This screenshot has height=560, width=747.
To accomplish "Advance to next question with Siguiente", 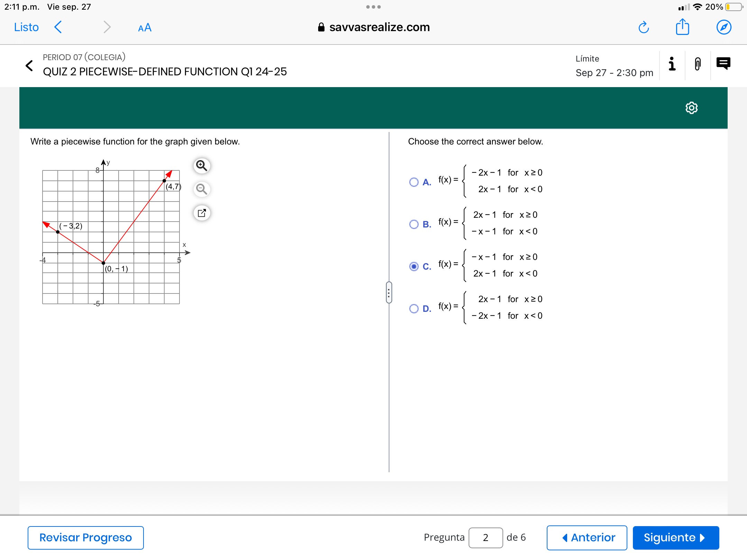I will click(x=676, y=538).
